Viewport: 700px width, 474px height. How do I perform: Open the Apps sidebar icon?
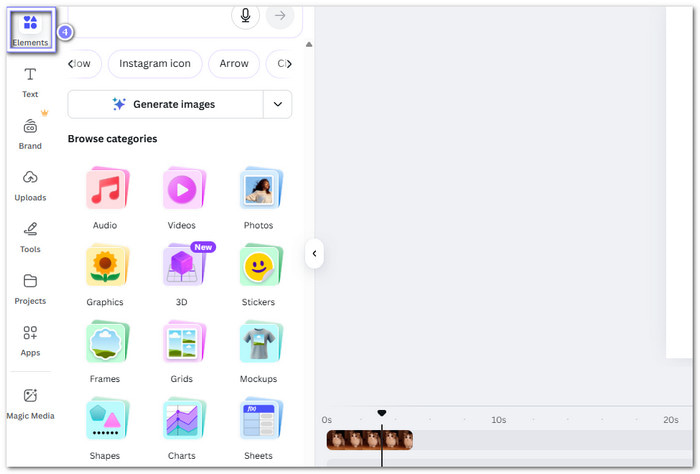coord(30,339)
